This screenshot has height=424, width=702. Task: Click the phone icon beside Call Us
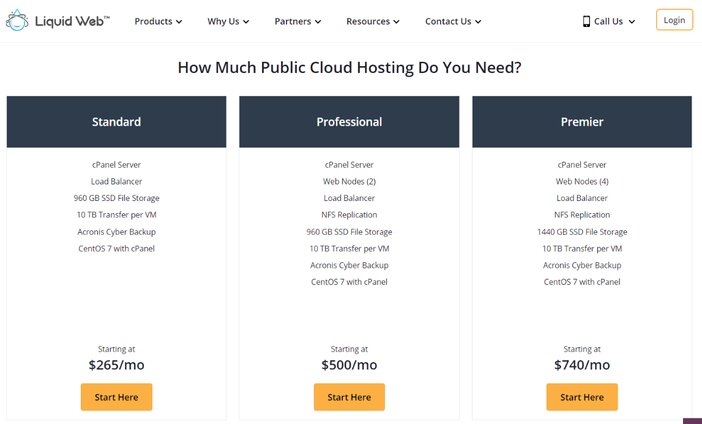pyautogui.click(x=586, y=21)
